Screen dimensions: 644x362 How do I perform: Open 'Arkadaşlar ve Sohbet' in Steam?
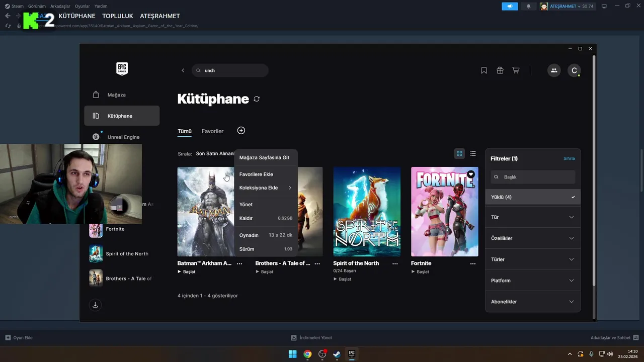[614, 338]
